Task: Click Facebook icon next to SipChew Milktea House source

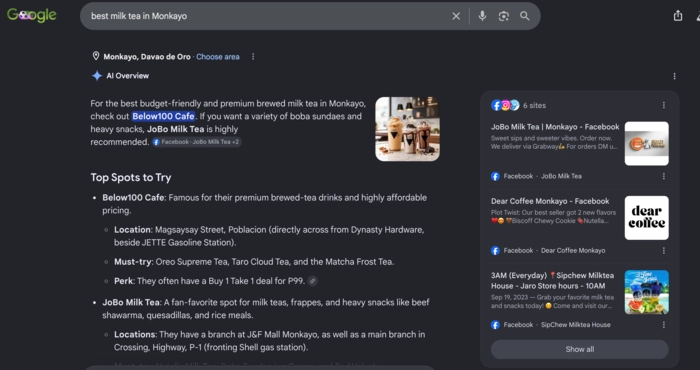Action: pyautogui.click(x=495, y=325)
